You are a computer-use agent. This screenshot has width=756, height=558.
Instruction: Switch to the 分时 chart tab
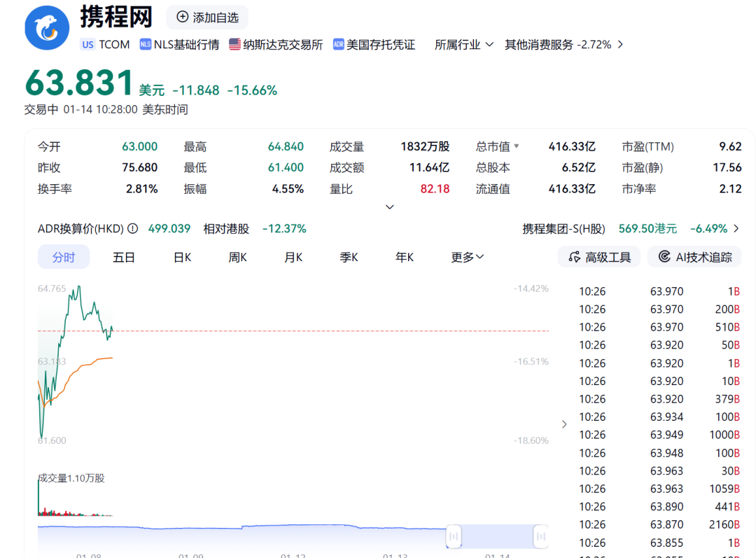(x=64, y=257)
